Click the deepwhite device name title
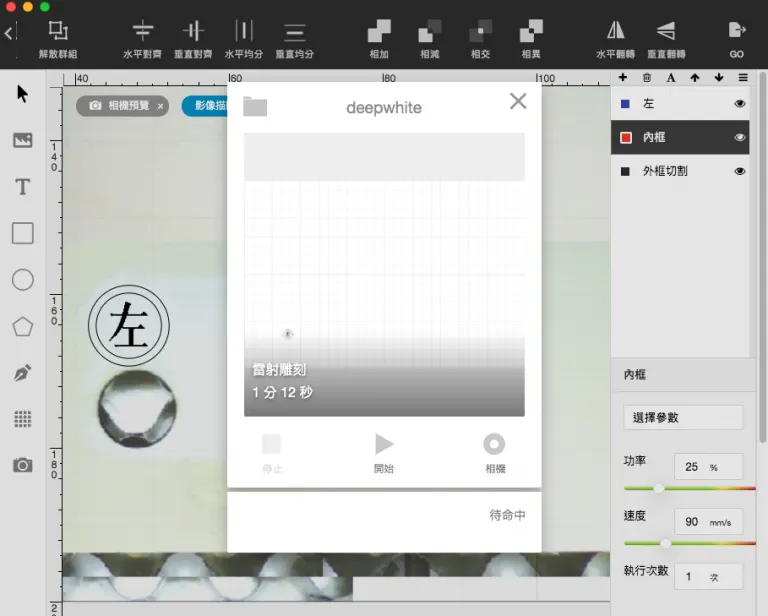This screenshot has width=768, height=616. coord(384,108)
